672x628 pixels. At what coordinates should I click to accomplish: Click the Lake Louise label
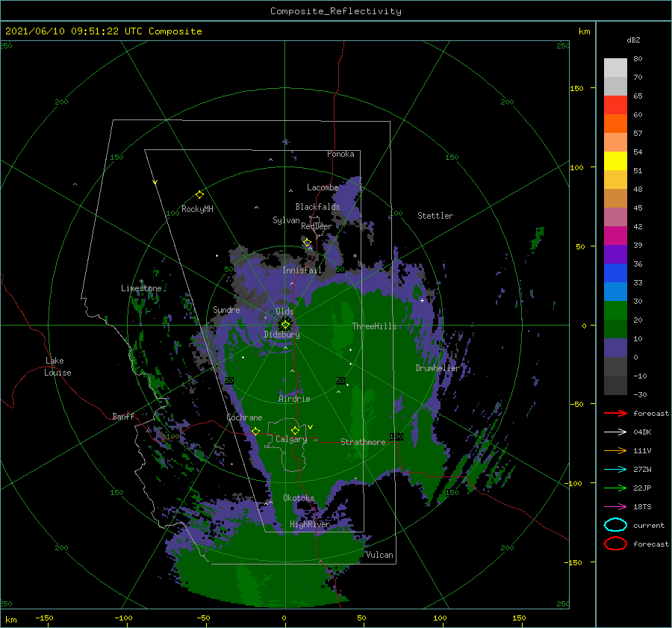point(57,367)
